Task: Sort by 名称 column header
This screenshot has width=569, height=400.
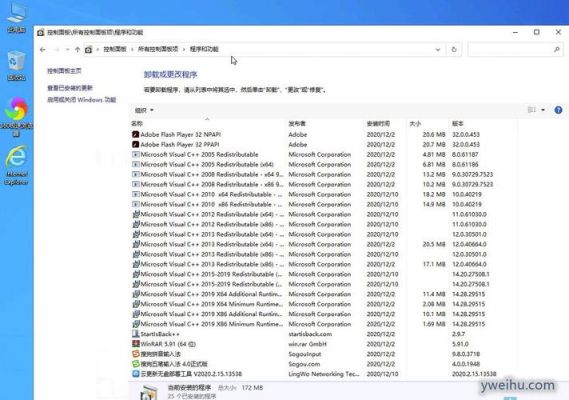Action: point(137,124)
